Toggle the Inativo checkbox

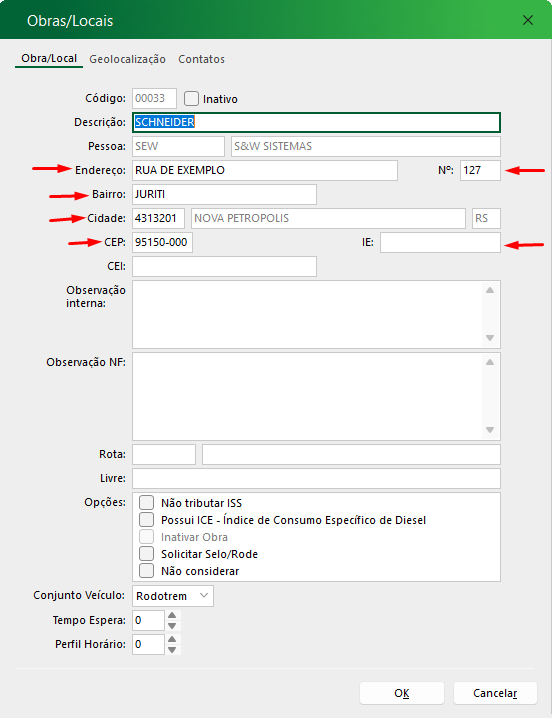(191, 98)
